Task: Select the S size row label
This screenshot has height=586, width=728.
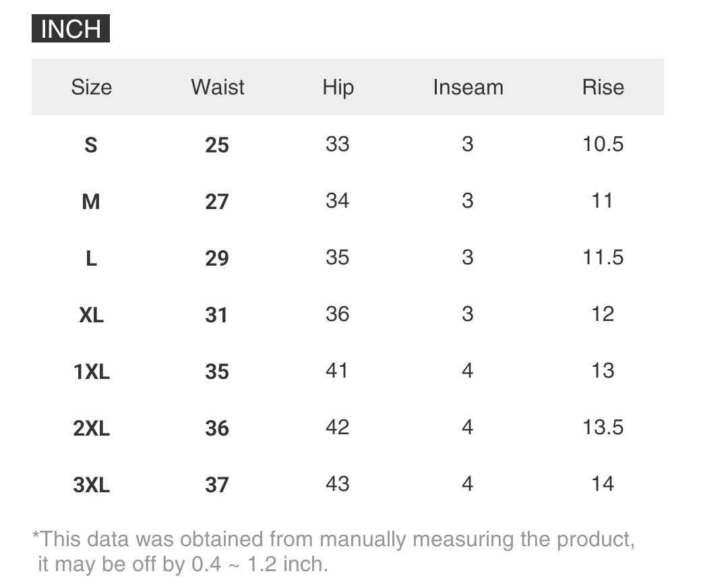Action: tap(91, 144)
